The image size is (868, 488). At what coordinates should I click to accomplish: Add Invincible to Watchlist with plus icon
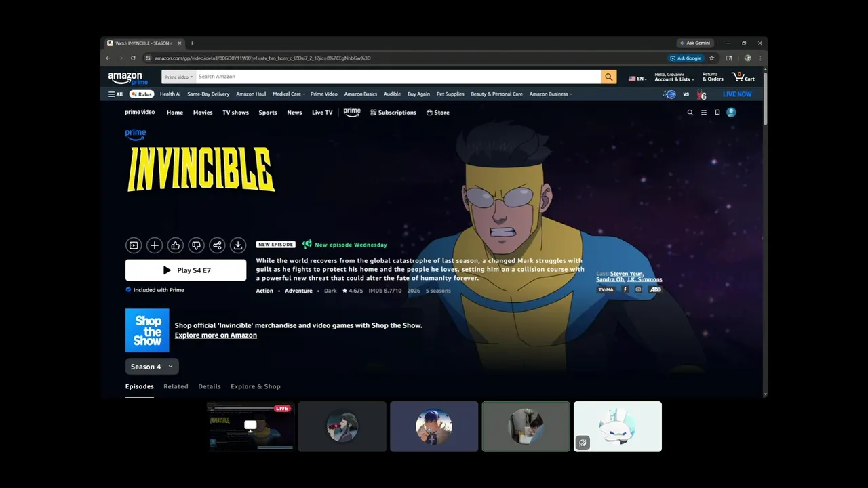155,245
